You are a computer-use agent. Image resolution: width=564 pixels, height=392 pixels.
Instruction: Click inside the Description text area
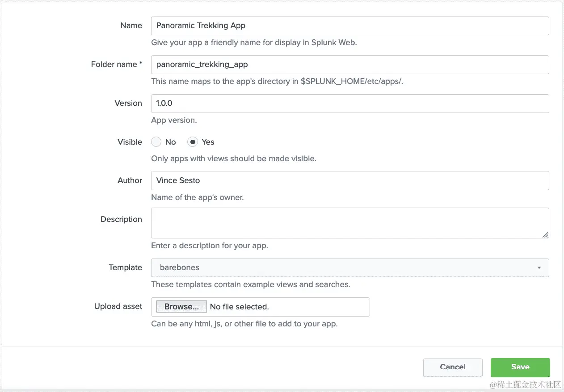click(x=350, y=223)
